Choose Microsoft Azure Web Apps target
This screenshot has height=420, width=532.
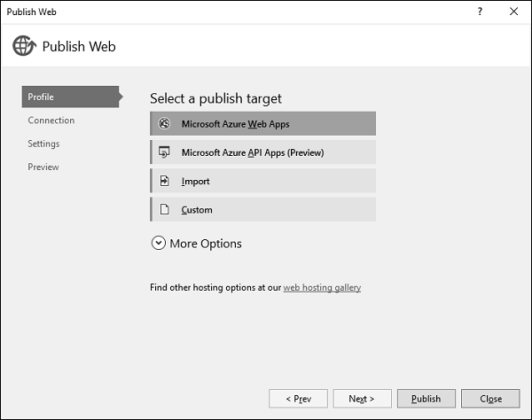[263, 124]
